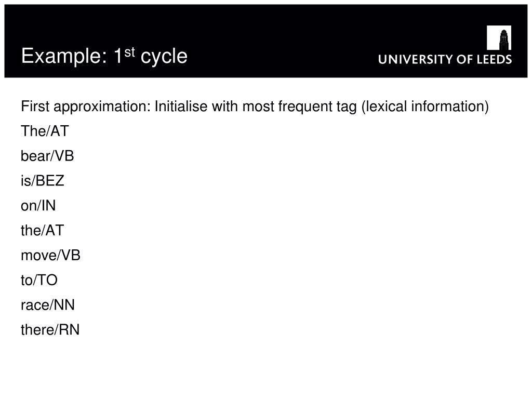Click the word 'cycle' in the title
The width and height of the screenshot is (532, 399).
point(164,57)
